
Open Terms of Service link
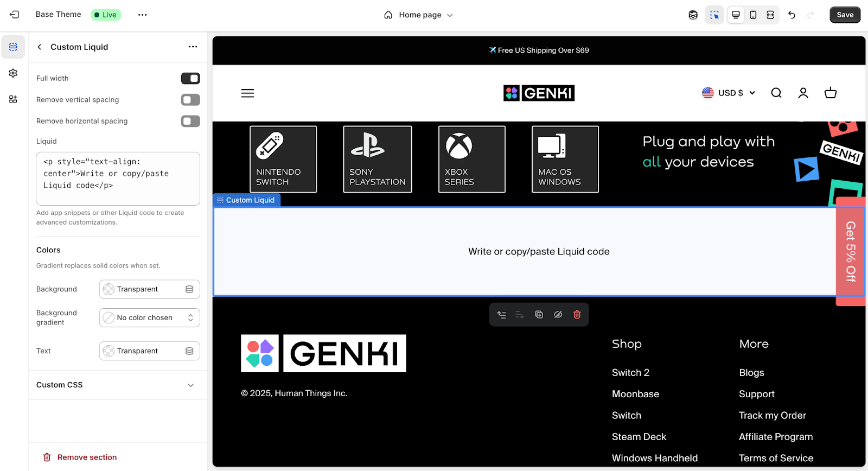point(776,458)
